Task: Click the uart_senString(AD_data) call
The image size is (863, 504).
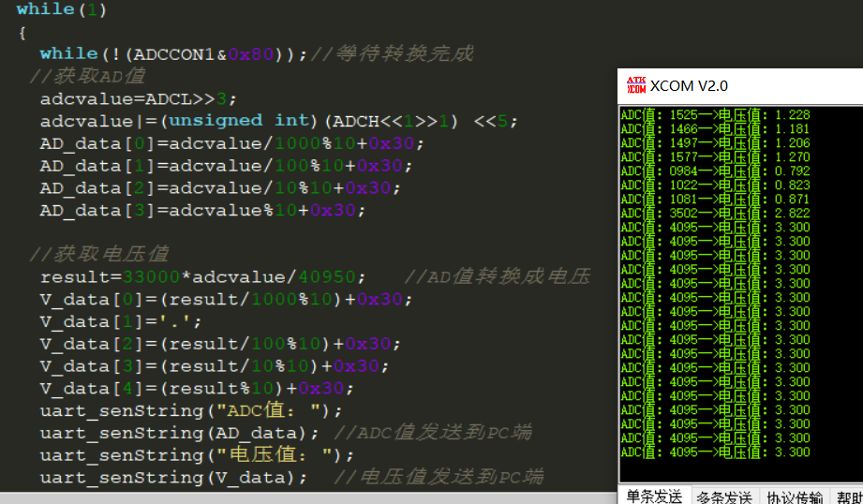Action: (x=179, y=434)
